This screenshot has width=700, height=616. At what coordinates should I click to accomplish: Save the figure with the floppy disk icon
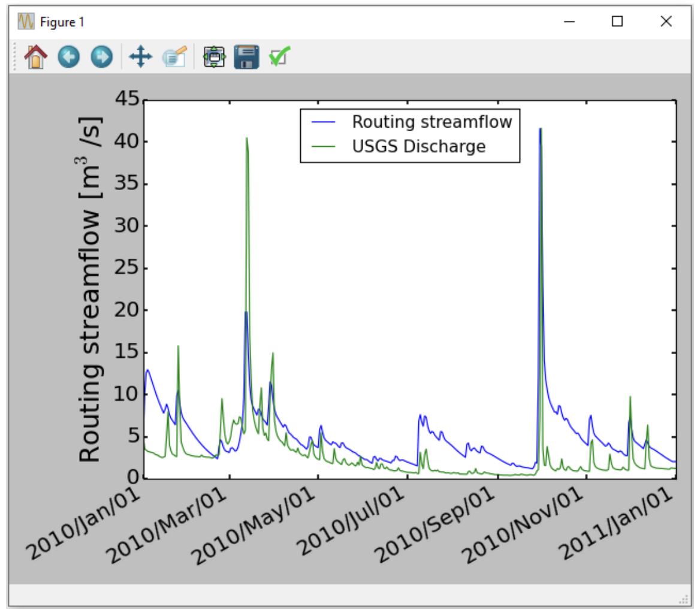[246, 57]
